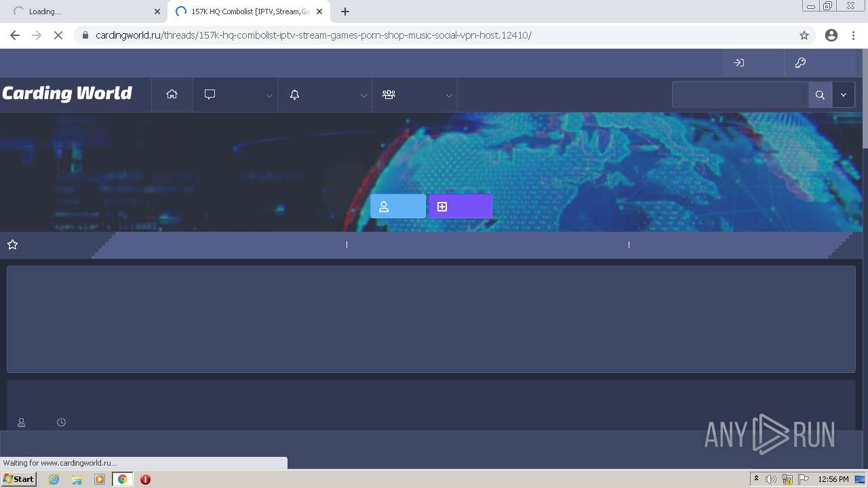Focus the forum search input field
The height and width of the screenshot is (488, 868).
coord(740,95)
